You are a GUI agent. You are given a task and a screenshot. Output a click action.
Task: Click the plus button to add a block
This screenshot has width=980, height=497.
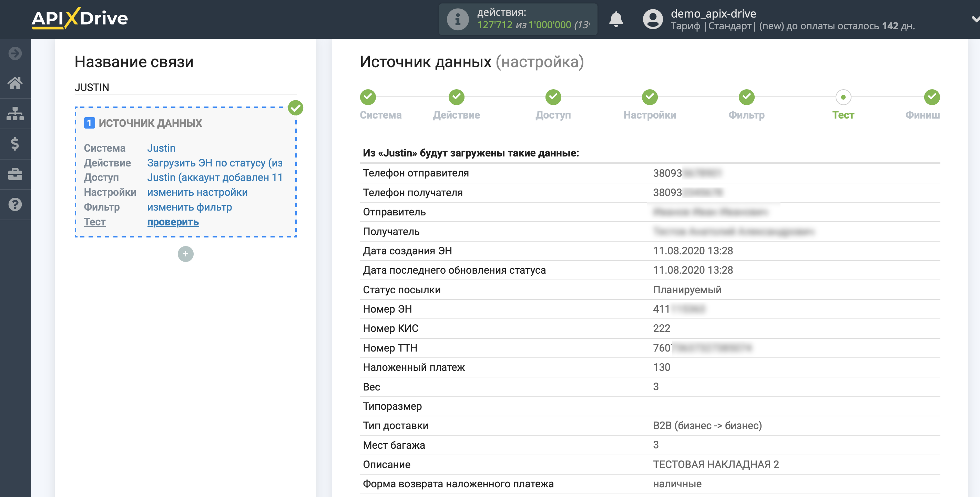click(186, 254)
